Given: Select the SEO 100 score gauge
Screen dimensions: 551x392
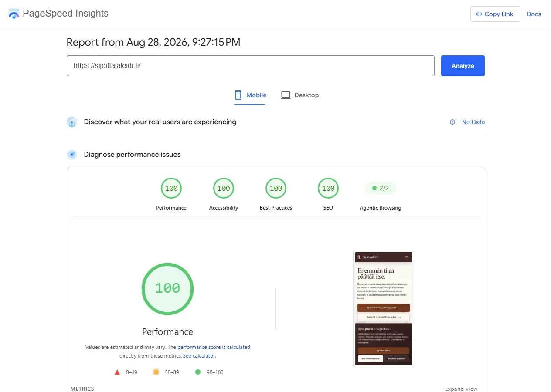Looking at the screenshot, I should [328, 189].
